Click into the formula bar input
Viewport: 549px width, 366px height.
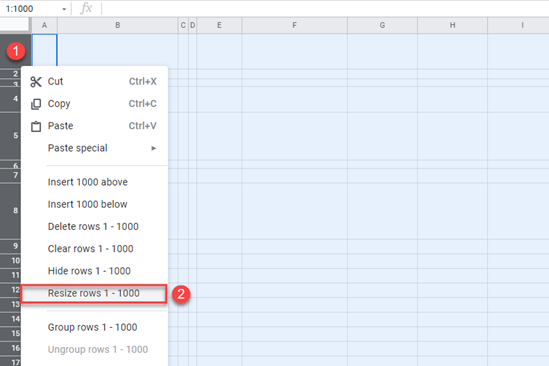point(326,9)
